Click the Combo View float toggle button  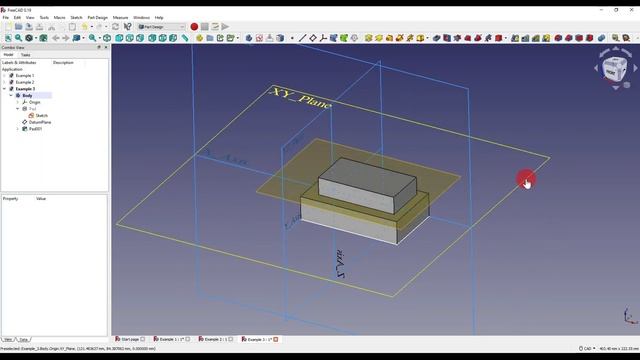(x=99, y=47)
